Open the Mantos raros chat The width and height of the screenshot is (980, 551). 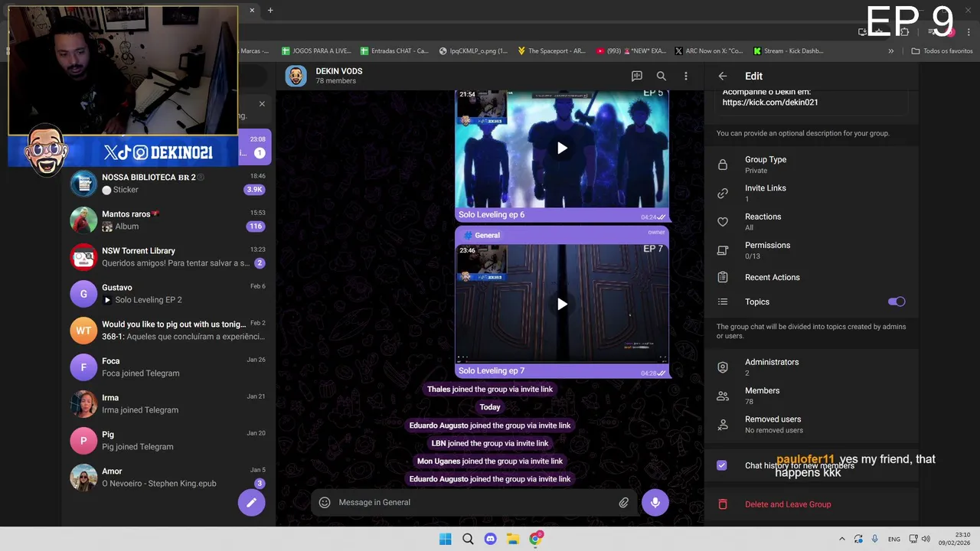tap(168, 220)
